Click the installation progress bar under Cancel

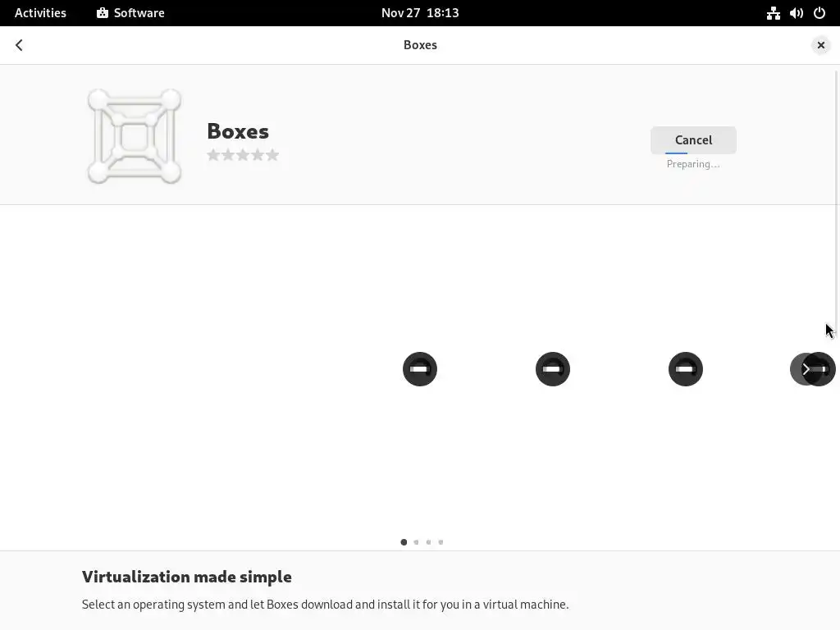point(693,153)
